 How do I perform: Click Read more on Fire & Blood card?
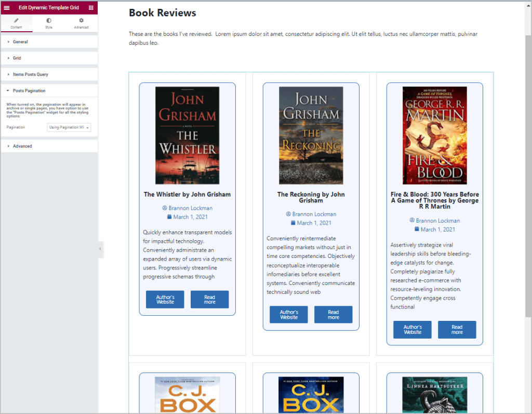[x=457, y=330]
